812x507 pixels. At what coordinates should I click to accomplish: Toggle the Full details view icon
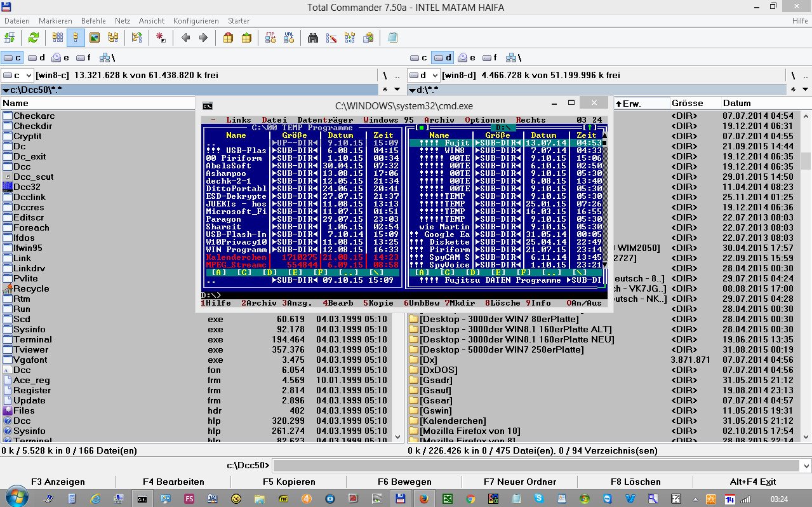pyautogui.click(x=76, y=37)
